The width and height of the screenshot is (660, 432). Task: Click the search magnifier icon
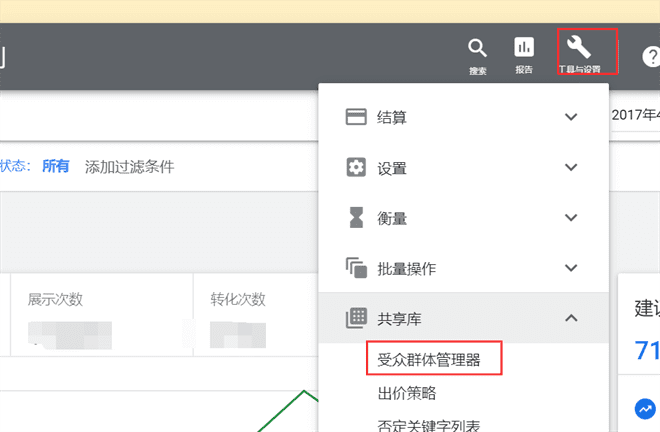click(x=478, y=48)
